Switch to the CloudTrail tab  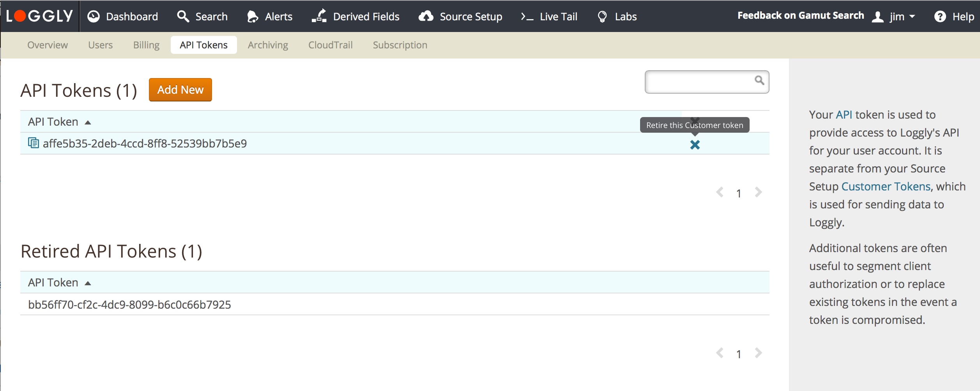[x=330, y=45]
